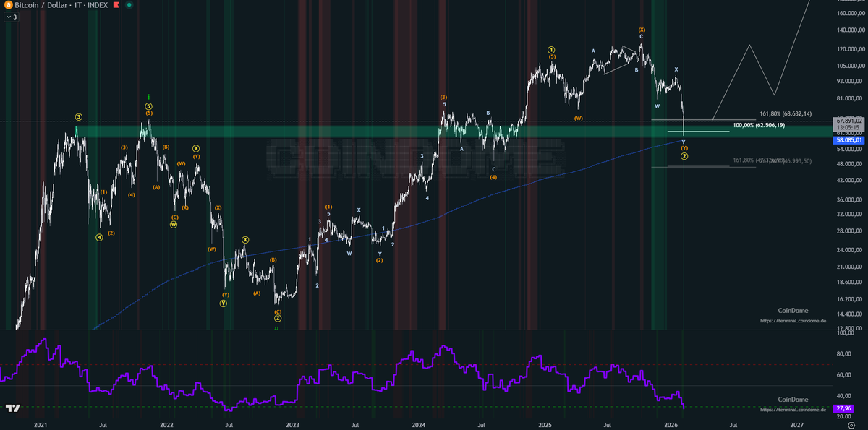The height and width of the screenshot is (430, 868).
Task: Click the 105.000,00 price axis value
Action: point(851,65)
